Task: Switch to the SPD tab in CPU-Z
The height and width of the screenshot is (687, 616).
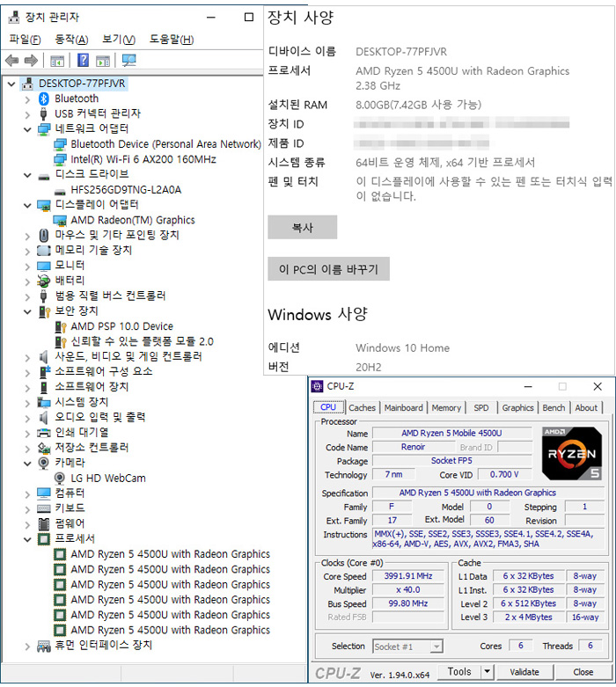Action: (481, 407)
